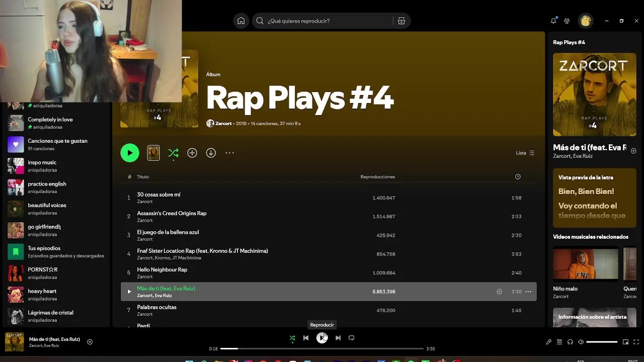Image resolution: width=644 pixels, height=362 pixels.
Task: Skip to the previous track
Action: tap(305, 338)
